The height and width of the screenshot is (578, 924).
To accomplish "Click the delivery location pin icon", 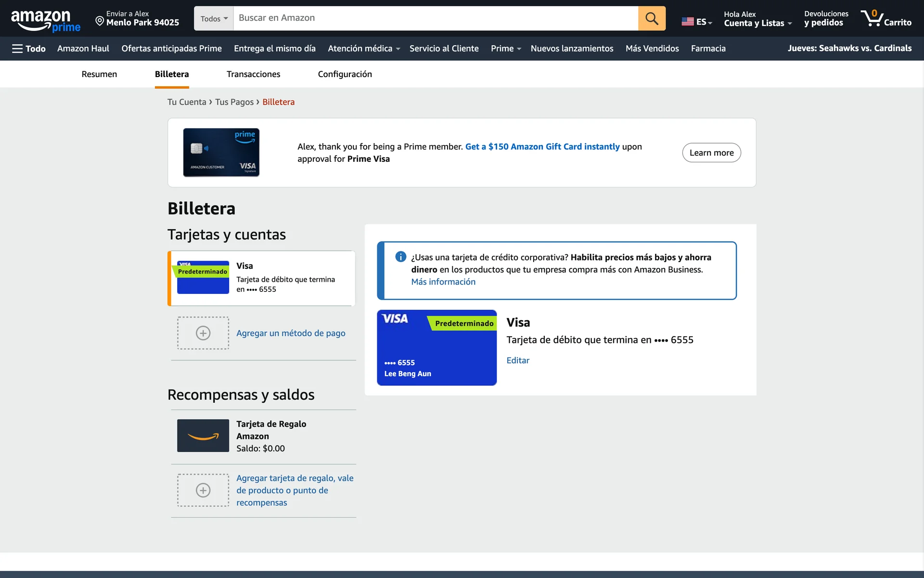I will 100,21.
